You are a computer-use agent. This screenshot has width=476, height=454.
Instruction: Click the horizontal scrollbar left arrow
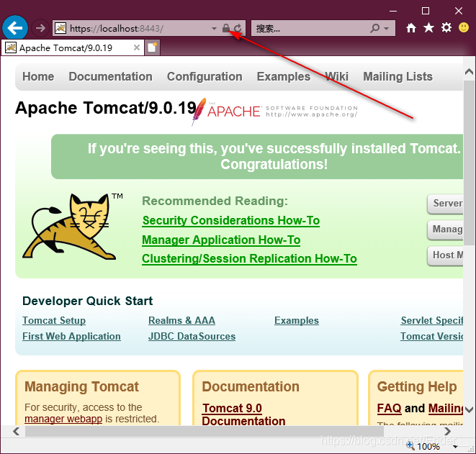(x=17, y=431)
